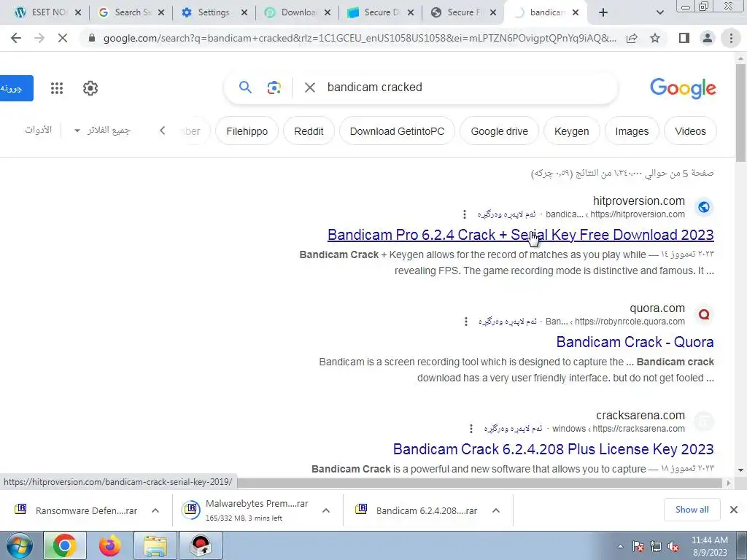The width and height of the screenshot is (747, 560).
Task: Search by image with Google Lens icon
Action: pos(274,87)
